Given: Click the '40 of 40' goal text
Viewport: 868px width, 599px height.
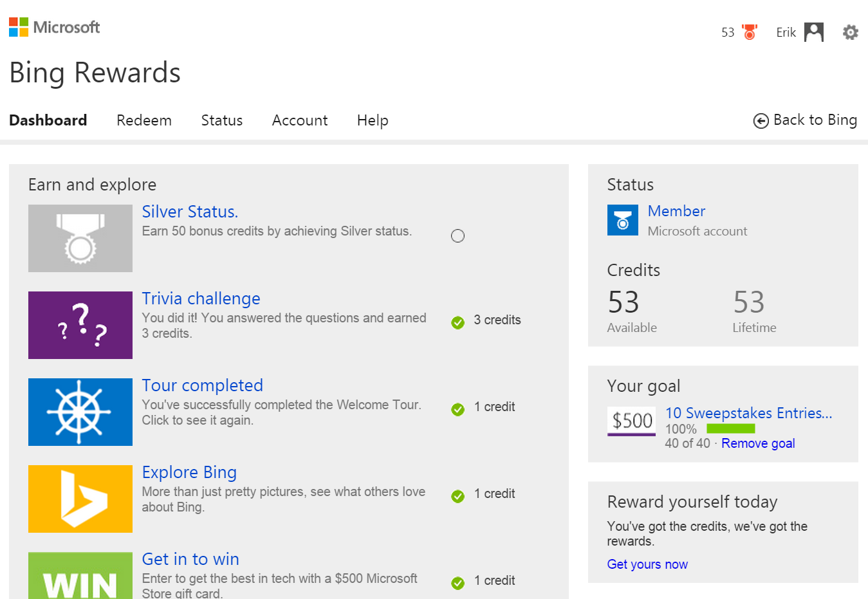Looking at the screenshot, I should [x=688, y=443].
